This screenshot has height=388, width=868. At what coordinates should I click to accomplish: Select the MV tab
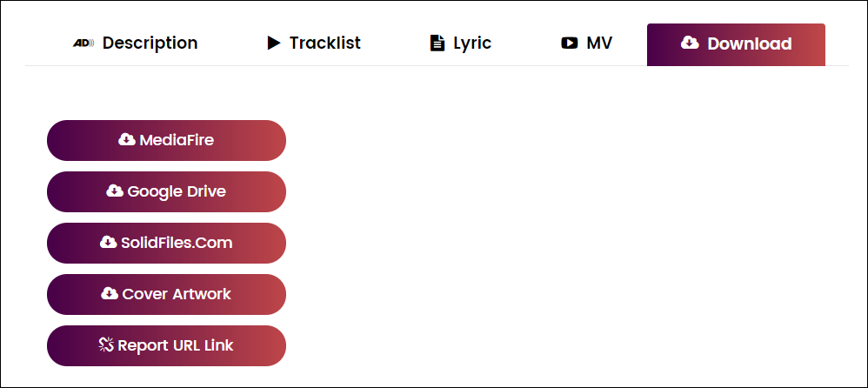[599, 43]
